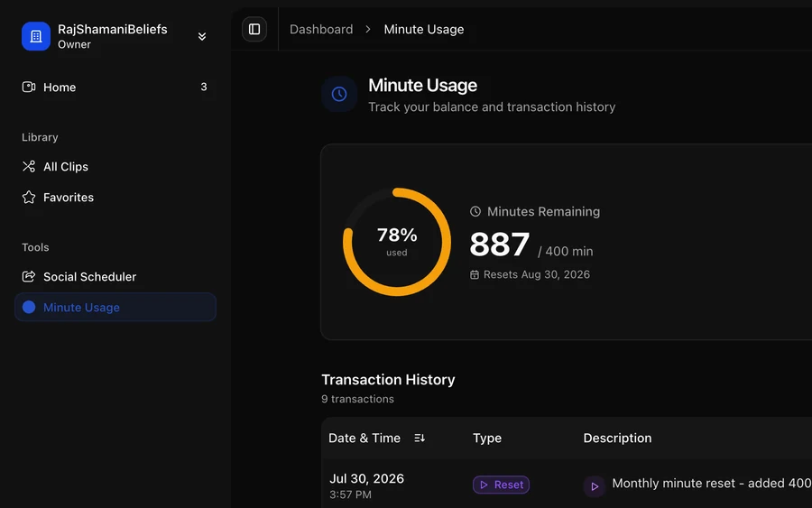Click the Home badge count 3
Image resolution: width=812 pixels, height=508 pixels.
coord(204,87)
